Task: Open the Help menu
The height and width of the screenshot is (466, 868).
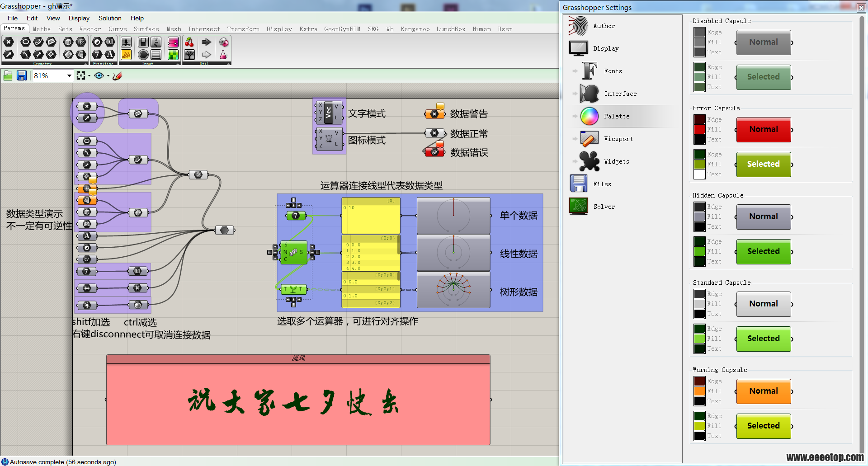Action: click(x=137, y=18)
